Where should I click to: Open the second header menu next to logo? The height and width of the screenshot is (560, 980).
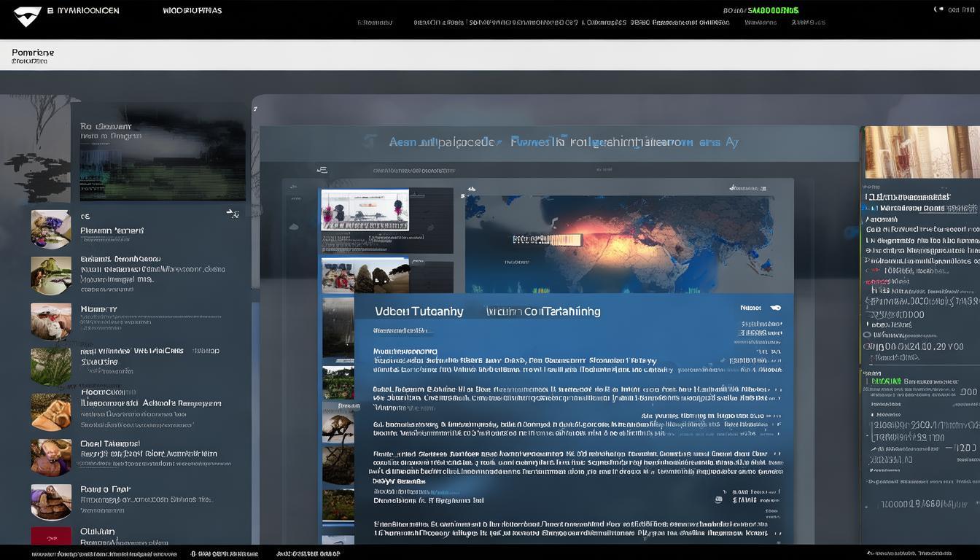[x=192, y=11]
